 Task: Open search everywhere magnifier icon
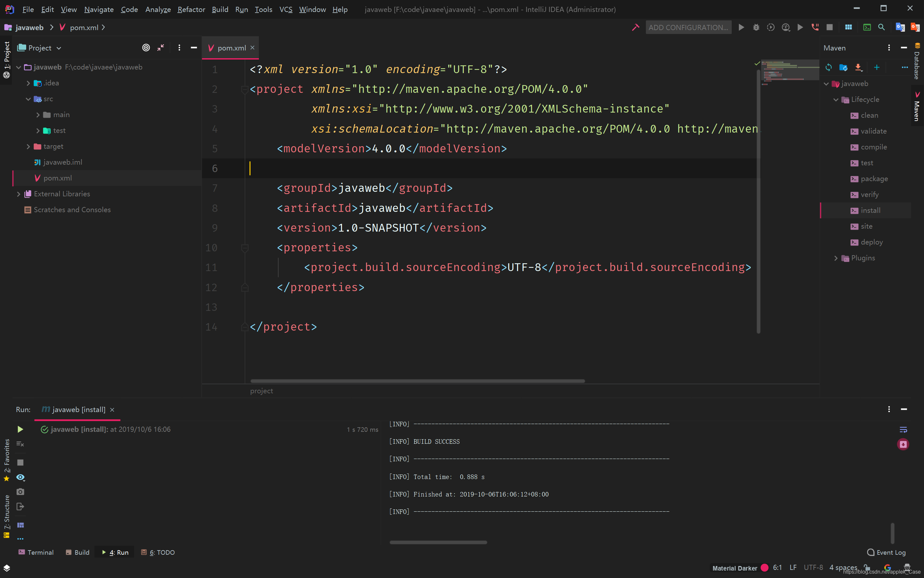[x=881, y=27]
